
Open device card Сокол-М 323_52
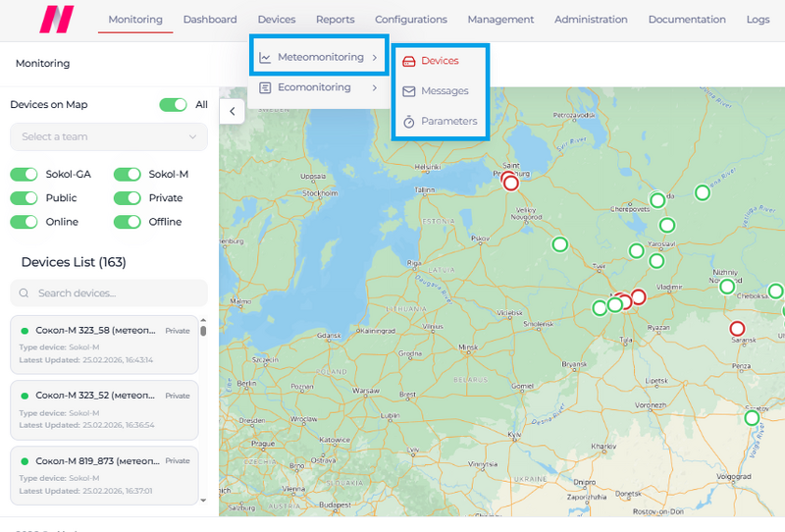coord(104,409)
